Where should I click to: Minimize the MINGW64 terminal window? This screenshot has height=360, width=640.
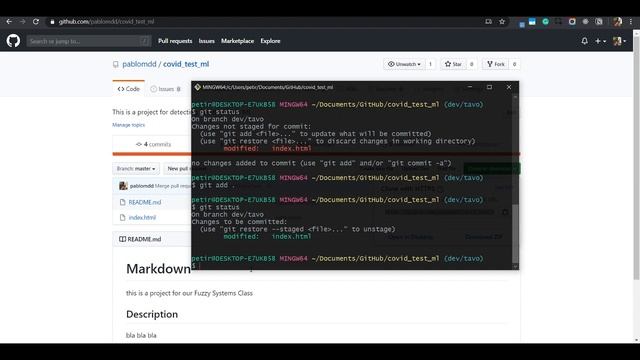tap(470, 87)
